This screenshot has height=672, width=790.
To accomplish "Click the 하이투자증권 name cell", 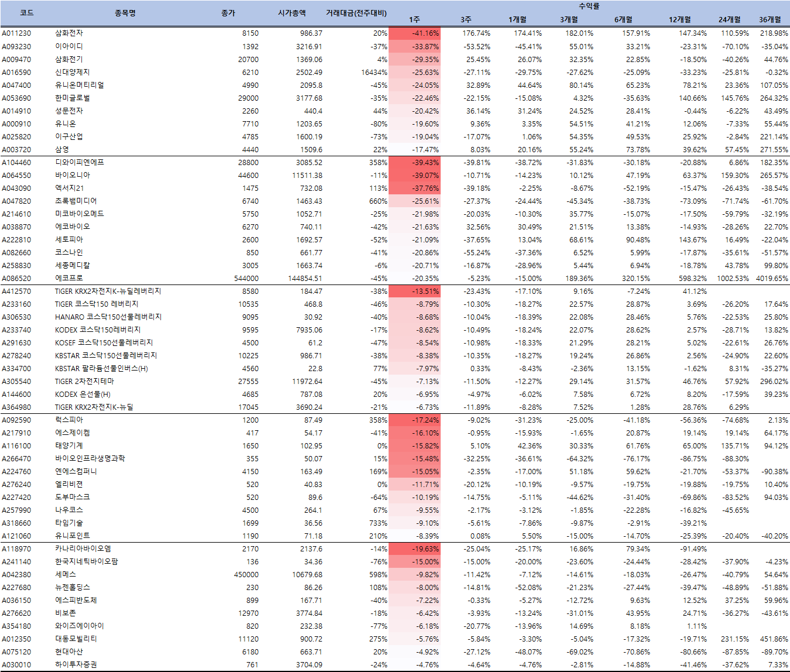I will pyautogui.click(x=76, y=664).
